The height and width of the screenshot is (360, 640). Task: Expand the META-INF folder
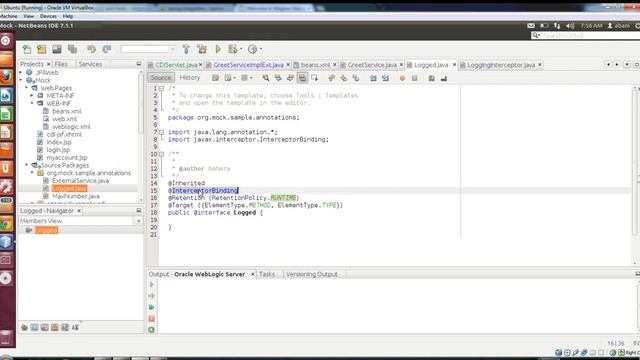[32, 96]
